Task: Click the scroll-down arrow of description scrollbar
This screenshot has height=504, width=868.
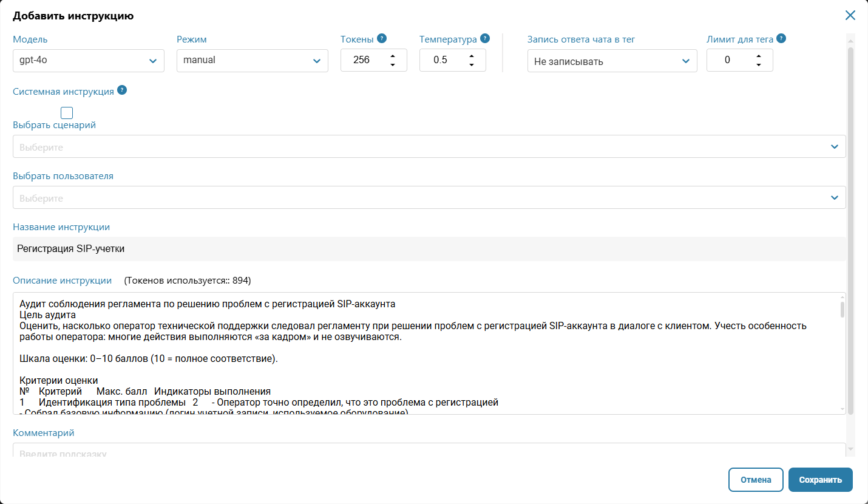Action: click(x=842, y=410)
